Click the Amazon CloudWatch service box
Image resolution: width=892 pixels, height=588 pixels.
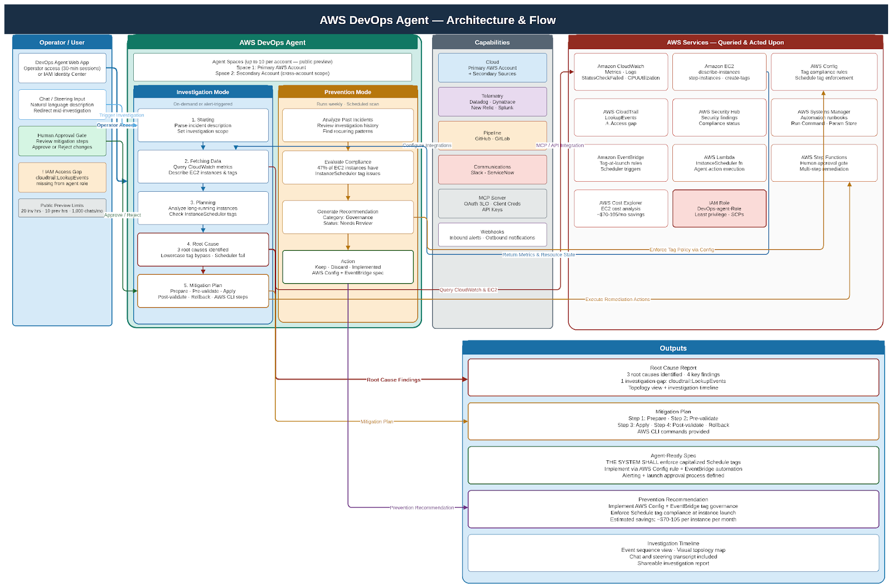tap(620, 72)
